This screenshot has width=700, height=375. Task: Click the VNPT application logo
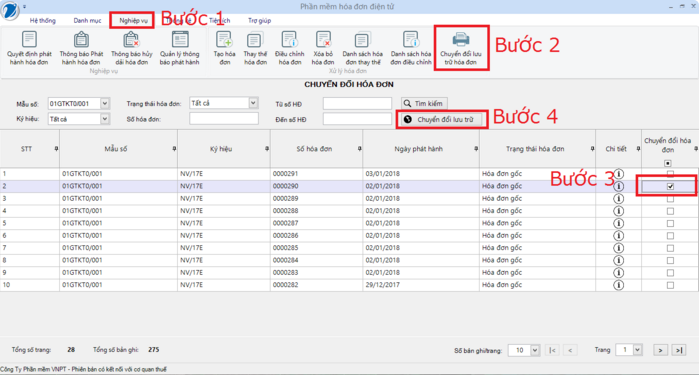coord(9,11)
